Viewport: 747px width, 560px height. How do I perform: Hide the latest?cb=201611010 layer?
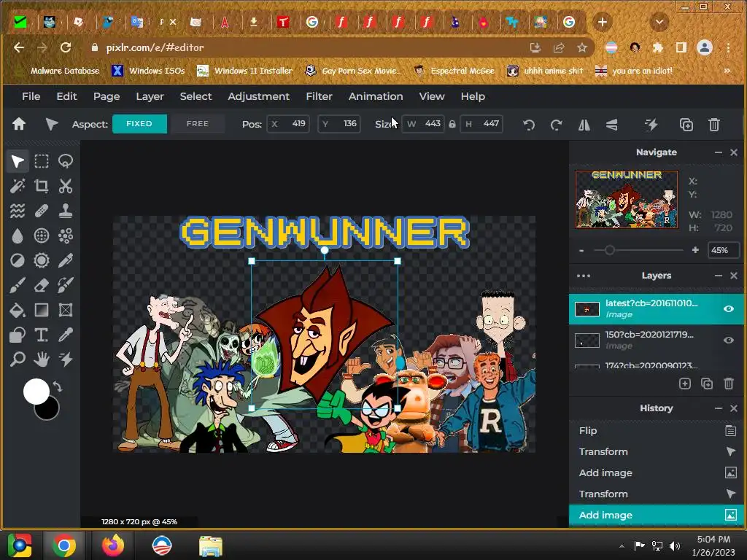pyautogui.click(x=729, y=309)
